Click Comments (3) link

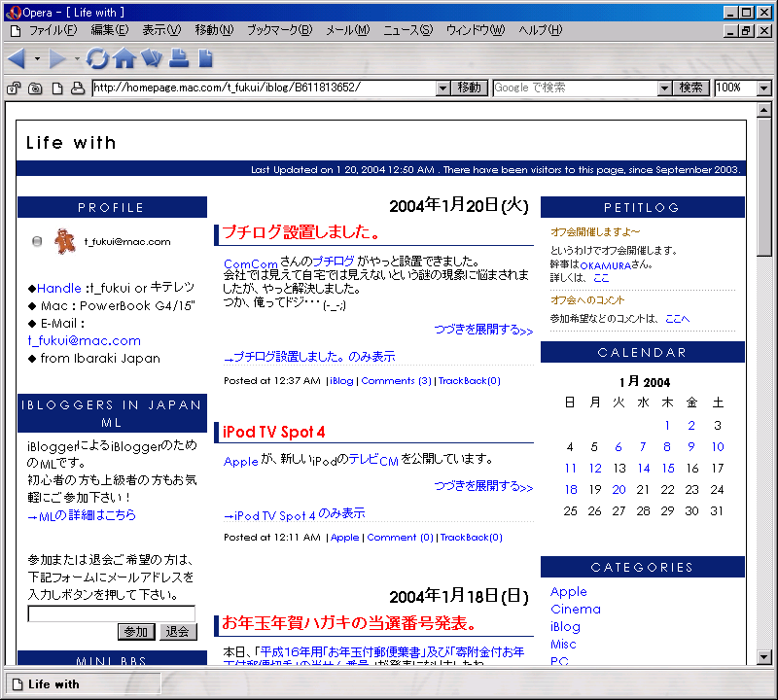[x=396, y=381]
